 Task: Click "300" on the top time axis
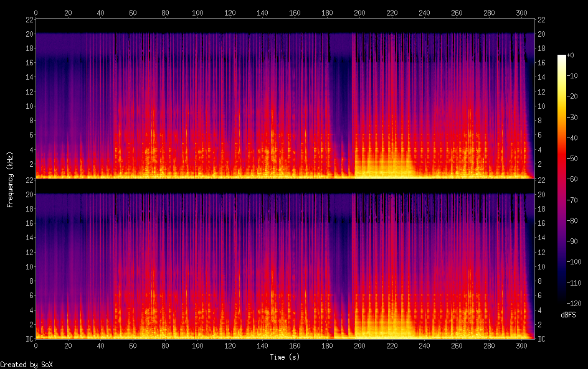coord(521,13)
